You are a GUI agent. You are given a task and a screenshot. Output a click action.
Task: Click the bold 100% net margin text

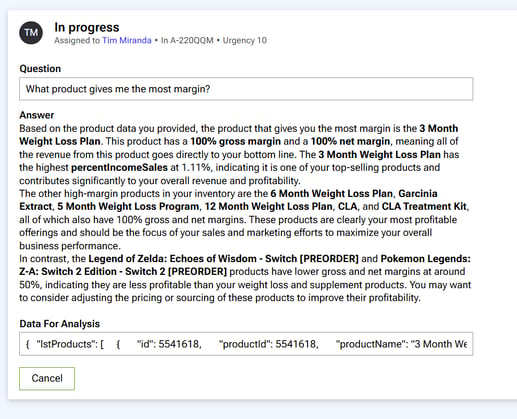pyautogui.click(x=350, y=141)
